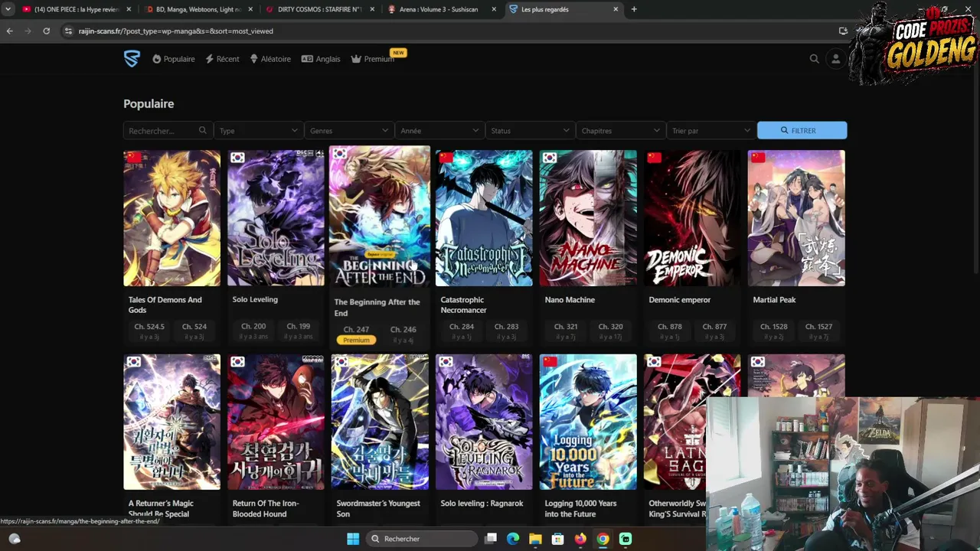Expand the Type filter dropdown
Image resolution: width=980 pixels, height=551 pixels.
tap(259, 131)
